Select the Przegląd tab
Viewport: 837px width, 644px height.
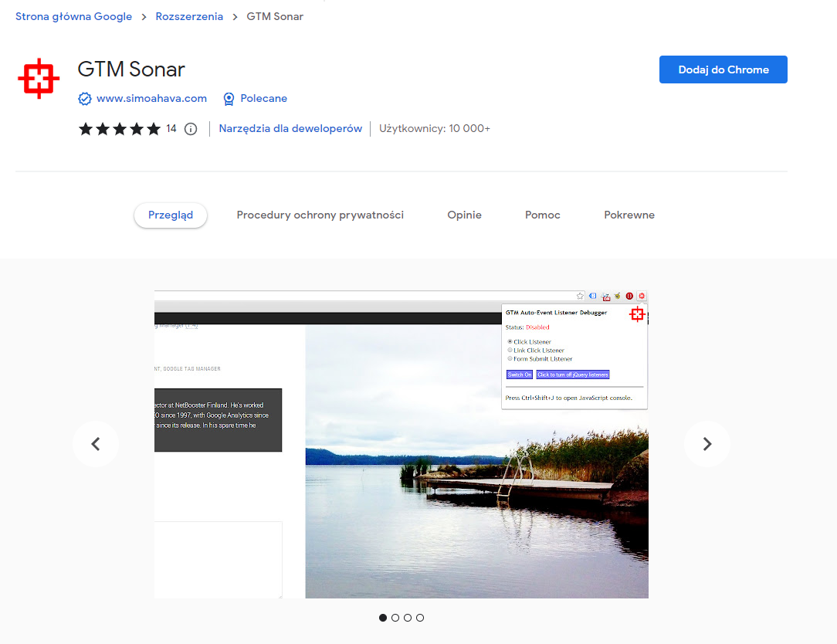tap(171, 215)
